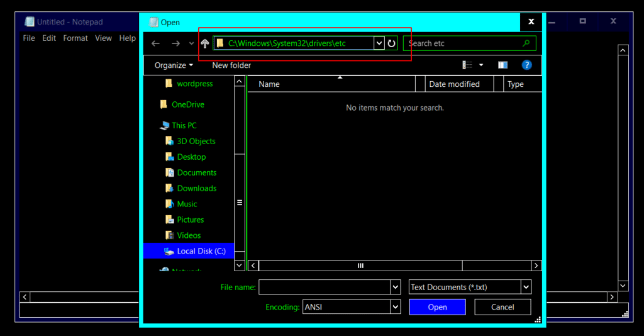Open the view options dropdown arrow

pos(481,65)
